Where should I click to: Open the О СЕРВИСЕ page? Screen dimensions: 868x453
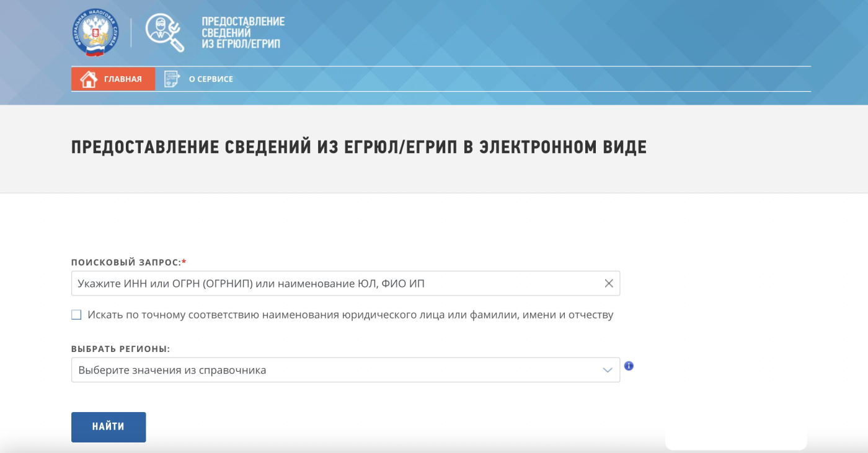(x=210, y=79)
